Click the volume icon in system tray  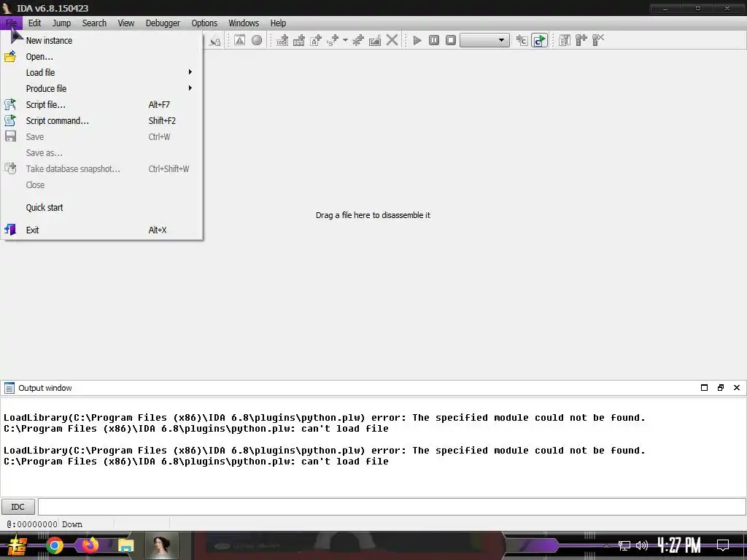(x=642, y=545)
